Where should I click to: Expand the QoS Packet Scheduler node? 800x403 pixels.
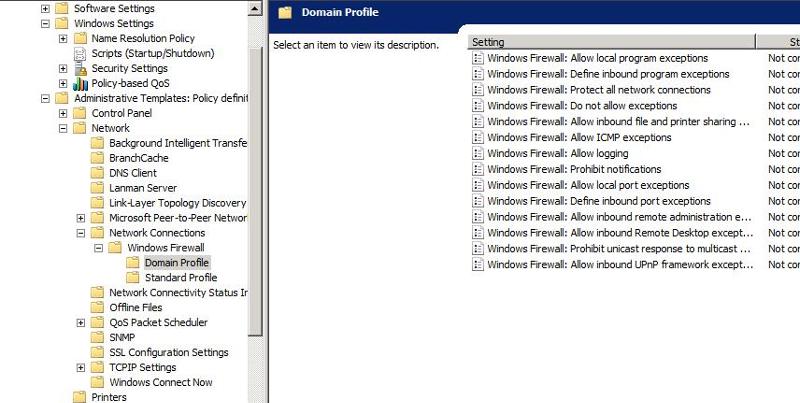pos(81,323)
